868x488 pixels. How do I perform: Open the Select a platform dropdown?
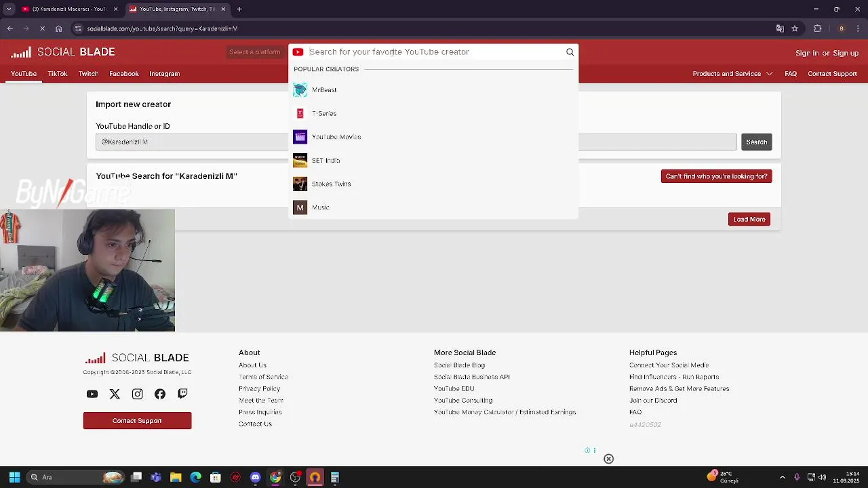coord(254,52)
